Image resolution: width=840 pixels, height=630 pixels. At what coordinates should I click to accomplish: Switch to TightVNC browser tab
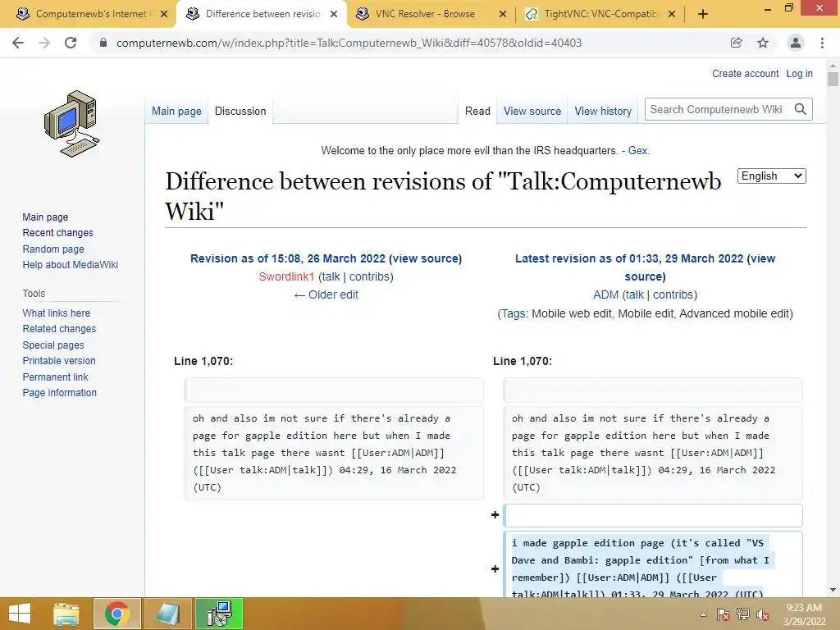(601, 15)
